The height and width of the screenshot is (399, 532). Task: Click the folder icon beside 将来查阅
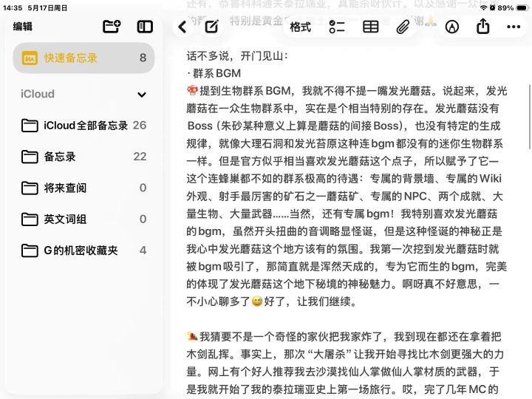coord(30,188)
